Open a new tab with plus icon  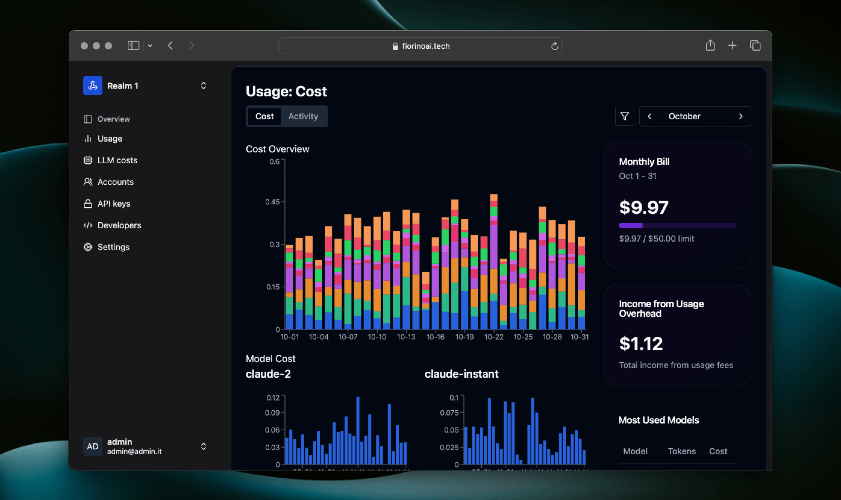point(732,46)
